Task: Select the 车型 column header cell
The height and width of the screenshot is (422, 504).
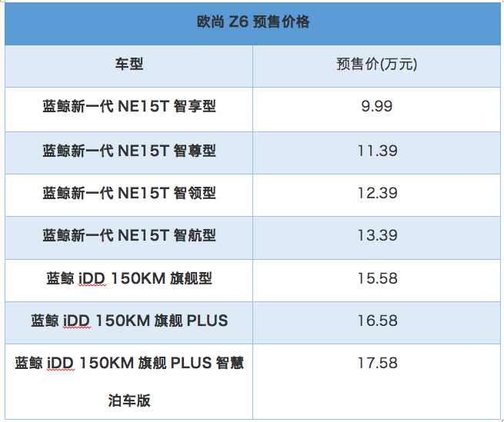Action: click(x=129, y=65)
